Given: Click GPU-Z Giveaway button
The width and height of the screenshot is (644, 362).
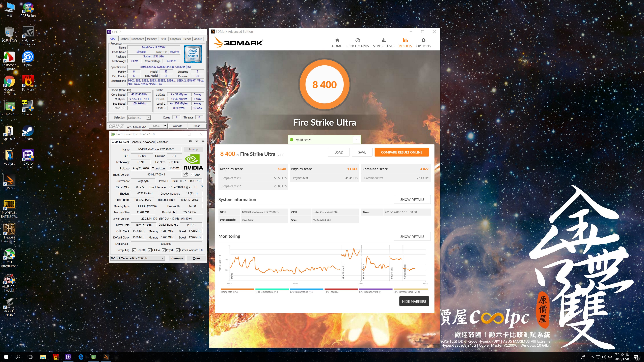Looking at the screenshot, I should point(177,258).
